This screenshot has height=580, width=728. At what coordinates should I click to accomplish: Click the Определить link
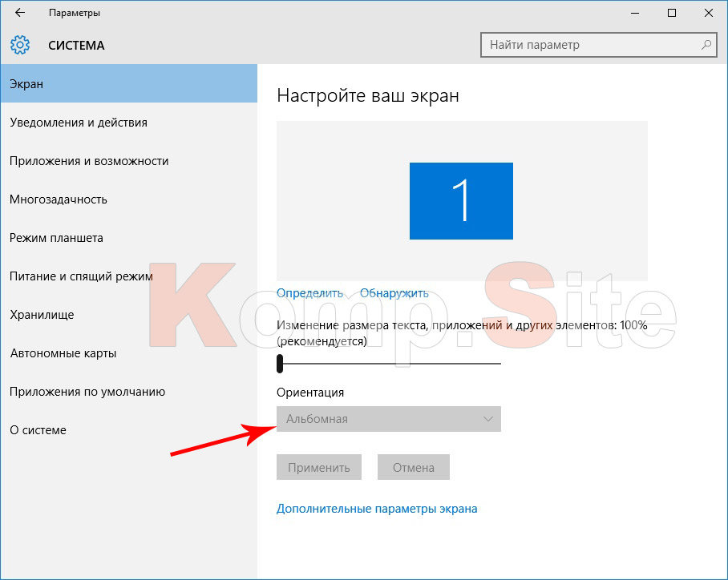(x=309, y=293)
